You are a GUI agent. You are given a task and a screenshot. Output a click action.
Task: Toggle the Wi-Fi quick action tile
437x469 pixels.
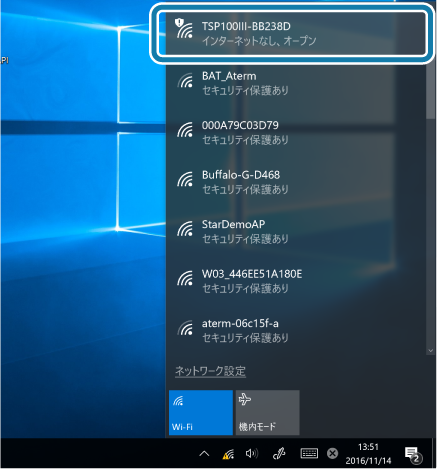click(x=201, y=413)
